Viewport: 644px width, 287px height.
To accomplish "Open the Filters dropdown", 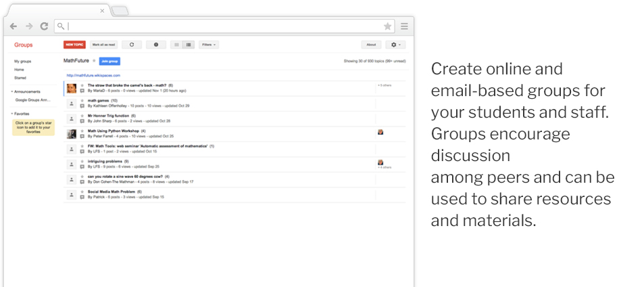I will click(x=209, y=45).
